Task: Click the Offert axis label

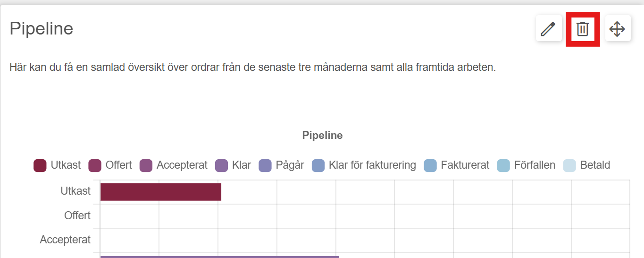Action: point(77,215)
